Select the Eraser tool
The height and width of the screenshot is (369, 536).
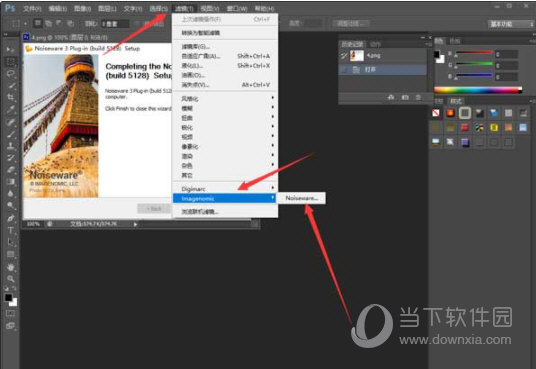coord(10,170)
